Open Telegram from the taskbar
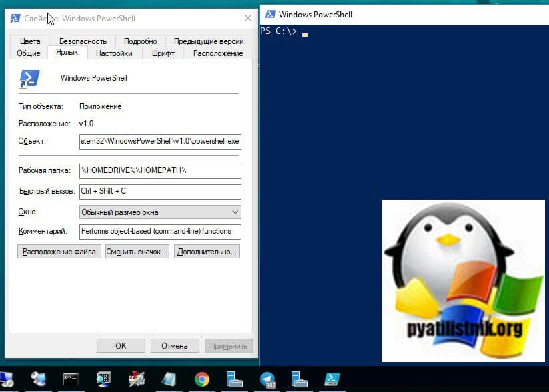Image resolution: width=549 pixels, height=392 pixels. click(x=268, y=379)
